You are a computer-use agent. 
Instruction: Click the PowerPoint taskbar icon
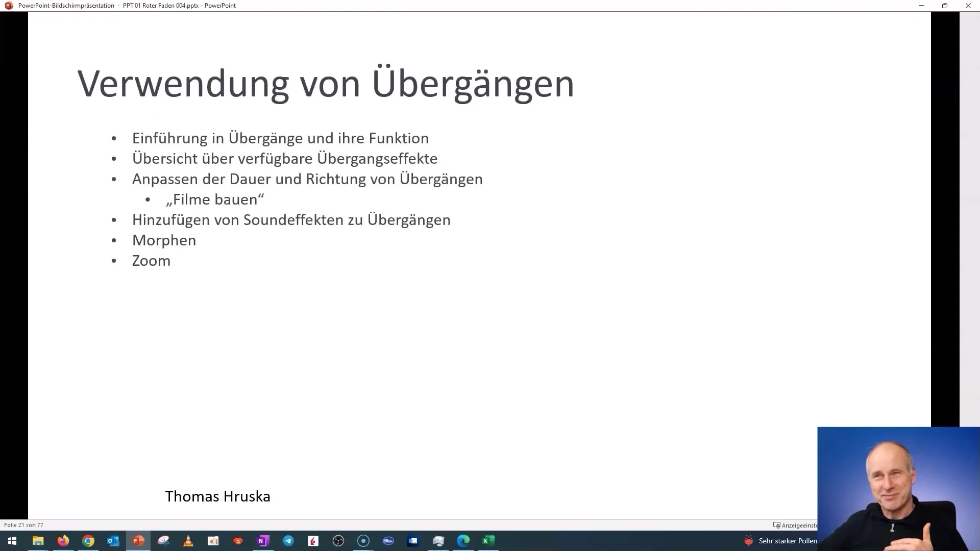pos(138,541)
